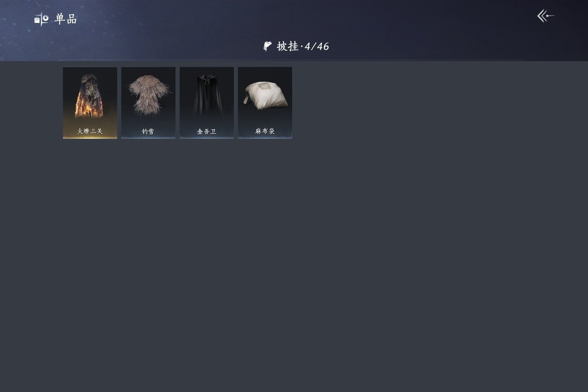This screenshot has height=392, width=588.
Task: Open the 麻布袋 item card
Action: point(265,102)
